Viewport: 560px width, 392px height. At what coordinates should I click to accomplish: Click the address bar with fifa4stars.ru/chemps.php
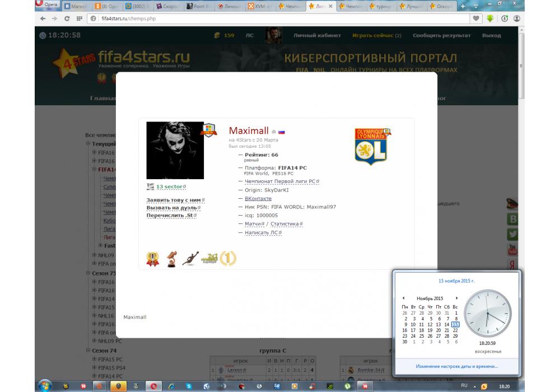point(278,18)
